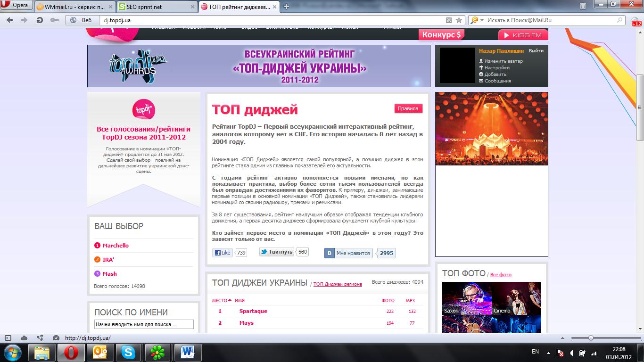
Task: Open DJ Mays in ranking
Action: [246, 323]
